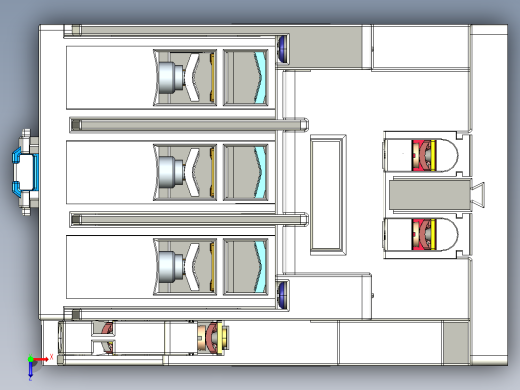Select the cyan lens in the bottom chamber
The width and height of the screenshot is (520, 390).
pos(261,267)
